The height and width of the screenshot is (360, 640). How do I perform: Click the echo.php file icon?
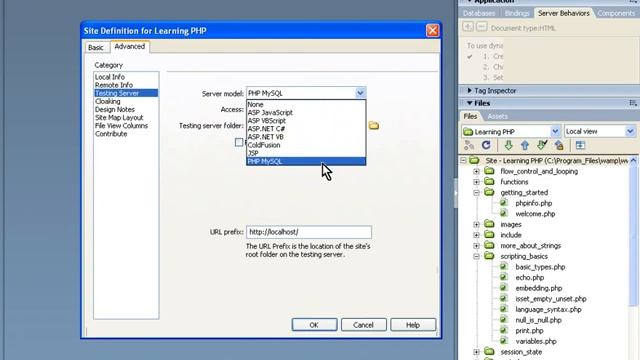coord(504,277)
